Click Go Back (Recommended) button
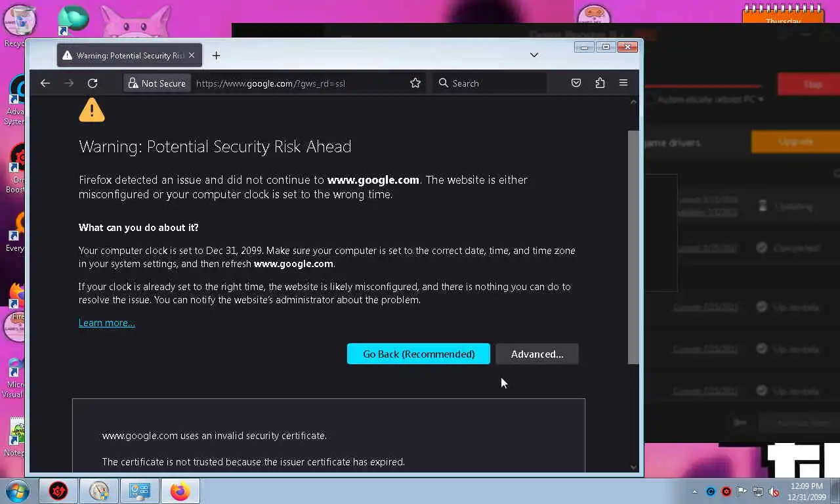The image size is (840, 504). (x=419, y=354)
